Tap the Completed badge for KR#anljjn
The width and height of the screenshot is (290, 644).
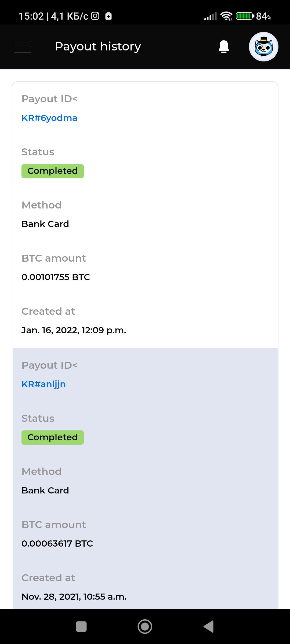[53, 437]
